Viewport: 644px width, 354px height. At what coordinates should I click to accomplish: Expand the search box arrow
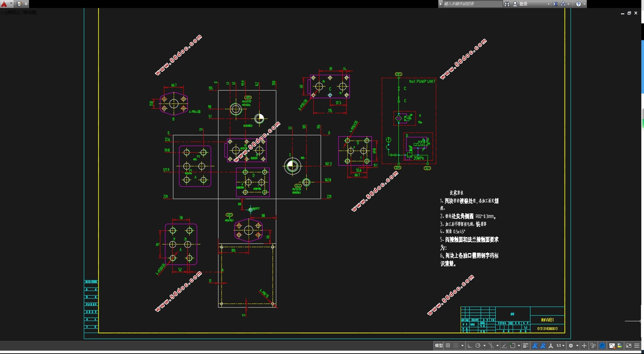[441, 4]
